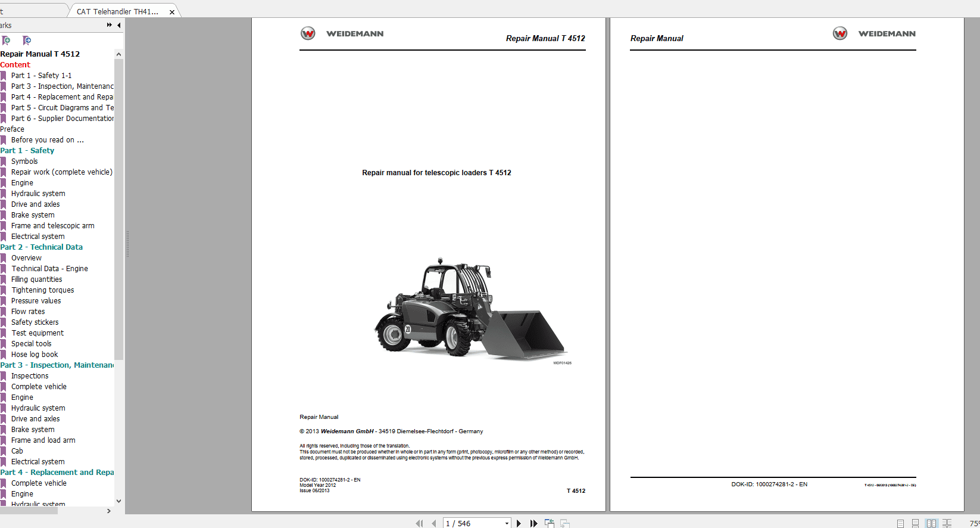Open the Test equipment bookmark

point(38,333)
